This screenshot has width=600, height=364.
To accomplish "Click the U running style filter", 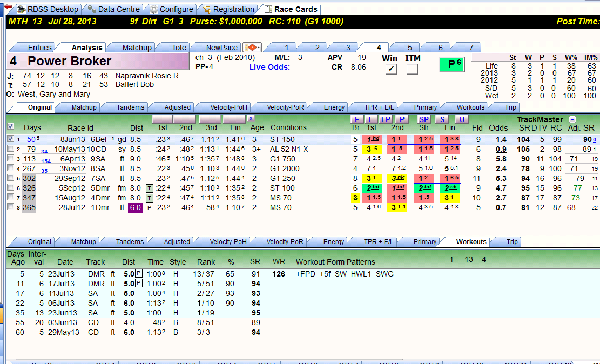I will tap(462, 119).
